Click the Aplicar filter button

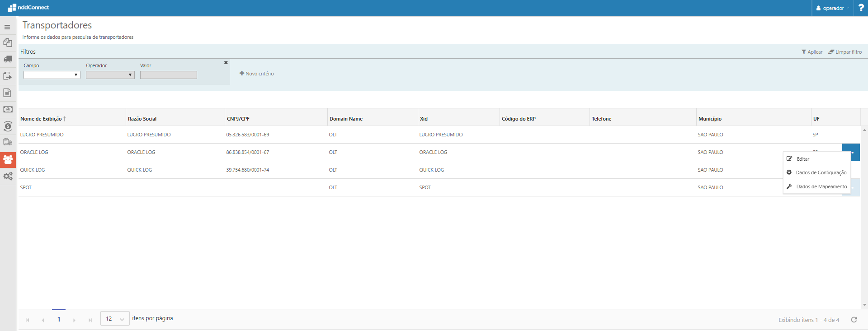[812, 52]
